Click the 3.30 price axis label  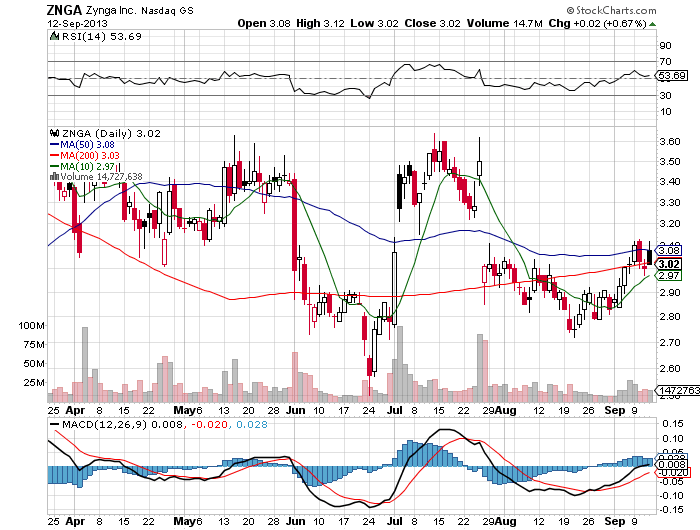point(670,202)
